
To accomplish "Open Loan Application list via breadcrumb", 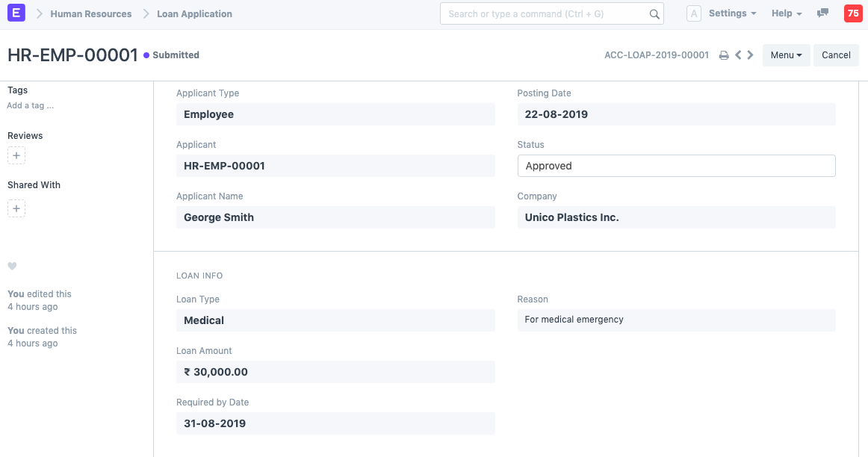I will (193, 13).
